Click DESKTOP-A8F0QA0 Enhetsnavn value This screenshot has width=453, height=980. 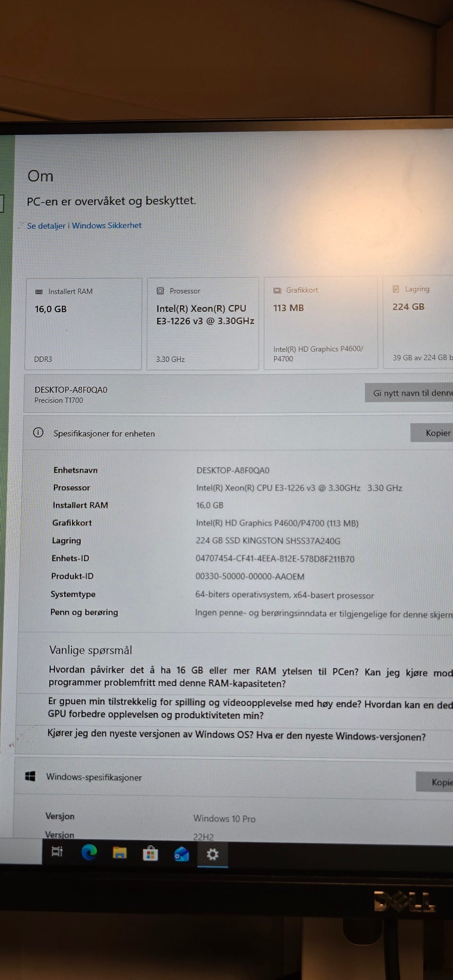(233, 470)
